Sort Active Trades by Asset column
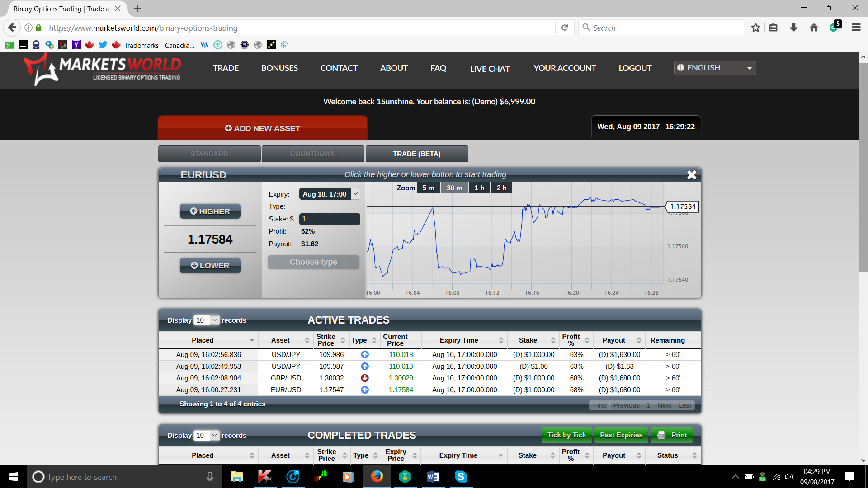This screenshot has width=868, height=488. [286, 340]
